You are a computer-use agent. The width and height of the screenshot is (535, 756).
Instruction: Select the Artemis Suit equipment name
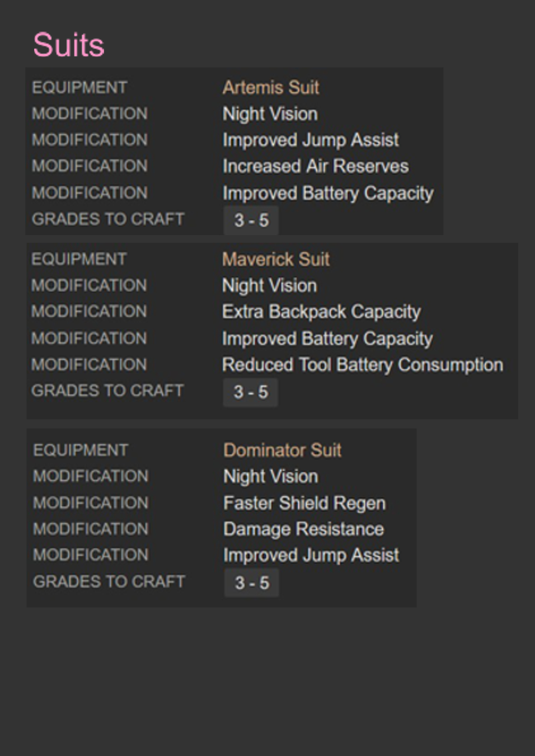pos(271,88)
